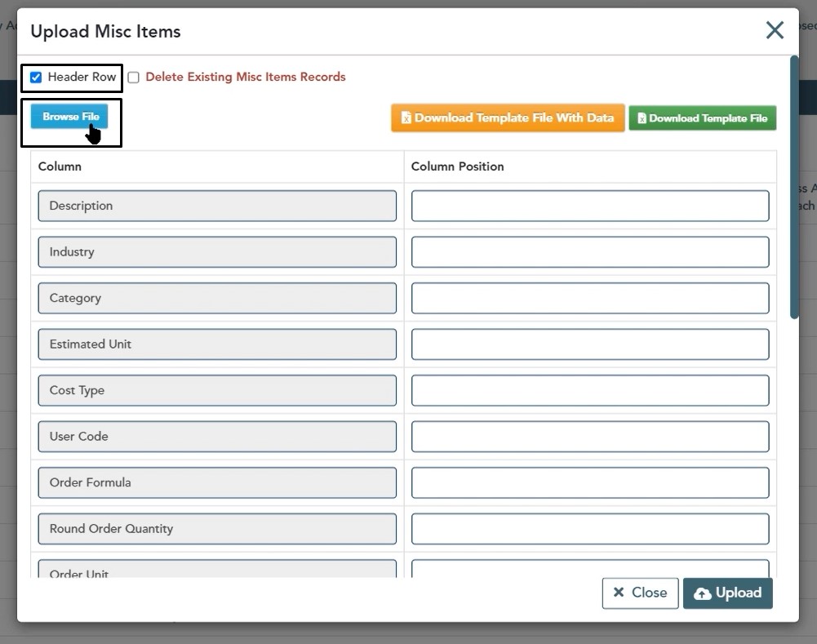The image size is (817, 644).
Task: Click the Column Position field for Order Formula
Action: pos(589,483)
